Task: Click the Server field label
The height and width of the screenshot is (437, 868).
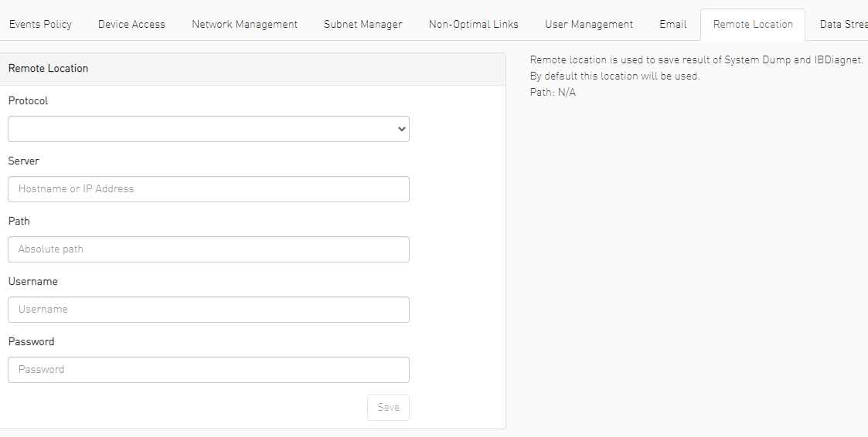Action: [x=23, y=161]
